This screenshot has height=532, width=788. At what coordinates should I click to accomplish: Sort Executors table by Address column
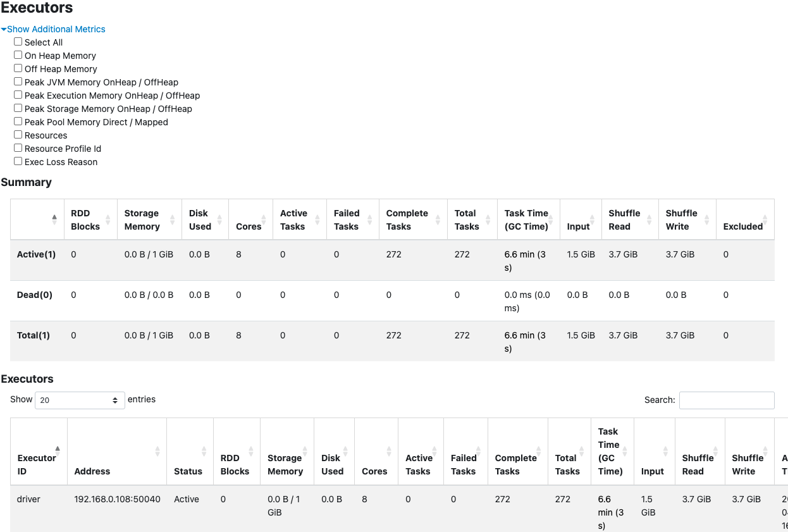(157, 451)
